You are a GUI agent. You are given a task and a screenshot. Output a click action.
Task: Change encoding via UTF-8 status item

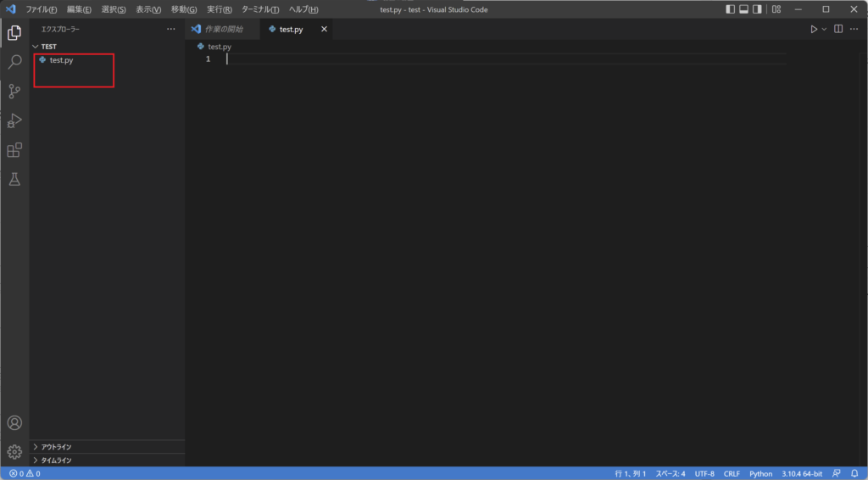(704, 474)
